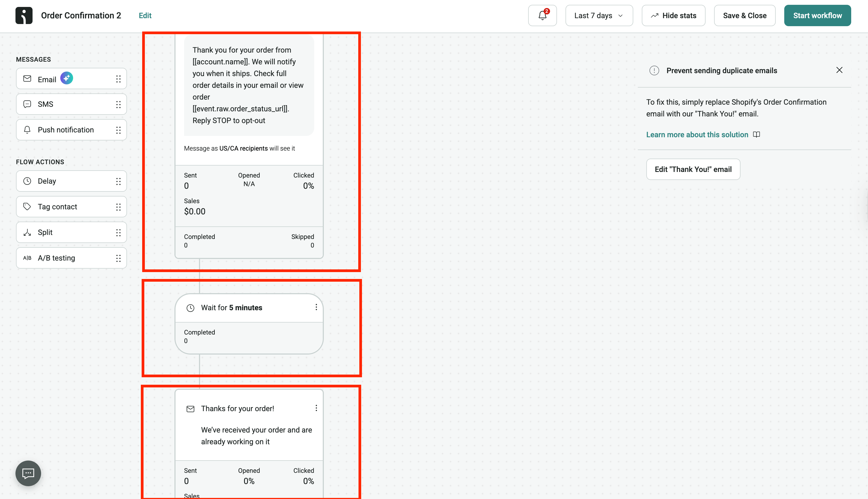Select the SMS message icon
868x499 pixels.
point(27,104)
